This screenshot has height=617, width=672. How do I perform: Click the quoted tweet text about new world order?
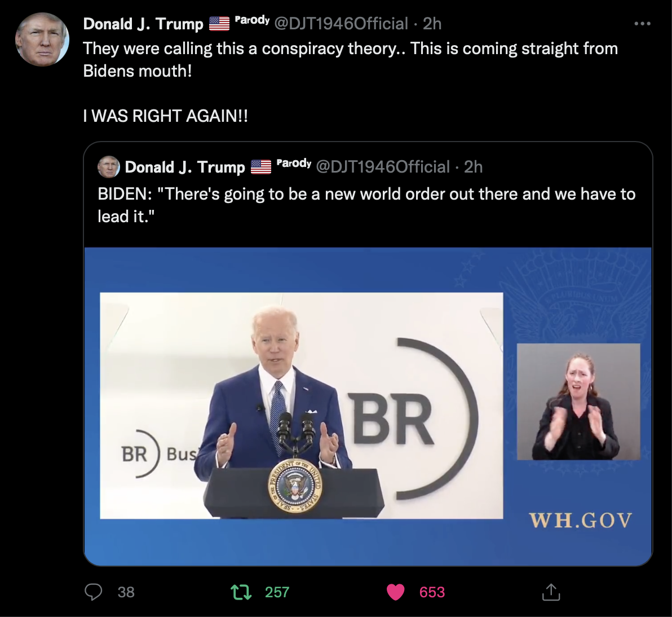pos(366,205)
